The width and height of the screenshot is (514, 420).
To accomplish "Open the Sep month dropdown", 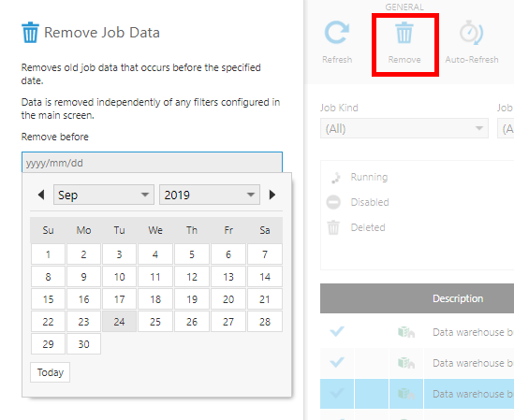I will pyautogui.click(x=104, y=195).
